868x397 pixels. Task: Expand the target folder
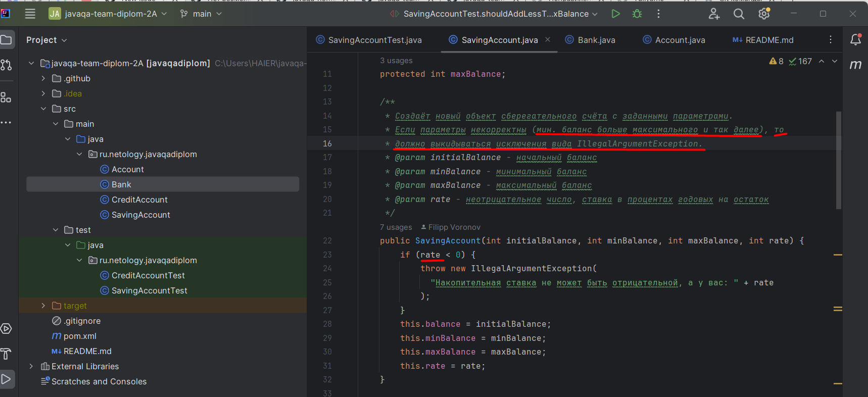coord(43,306)
